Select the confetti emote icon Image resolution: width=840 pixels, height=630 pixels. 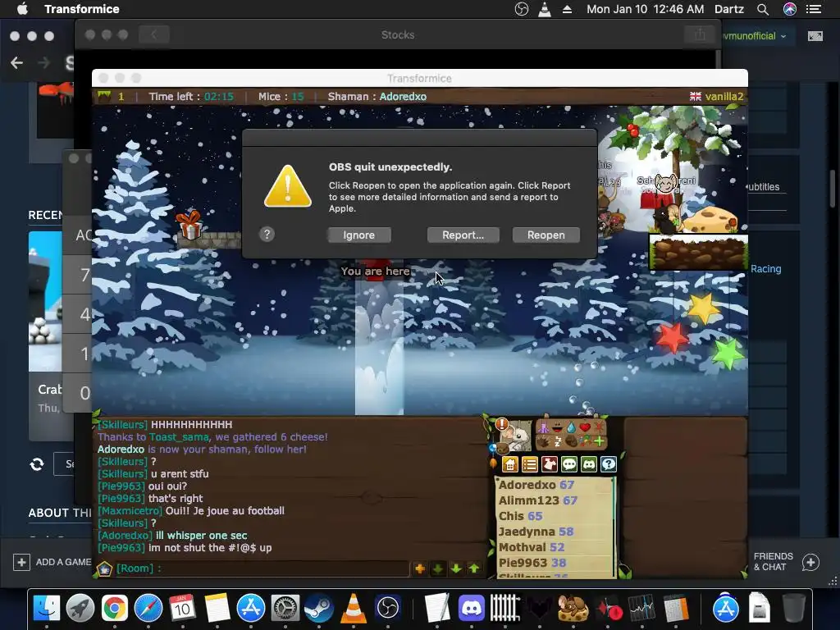click(585, 441)
